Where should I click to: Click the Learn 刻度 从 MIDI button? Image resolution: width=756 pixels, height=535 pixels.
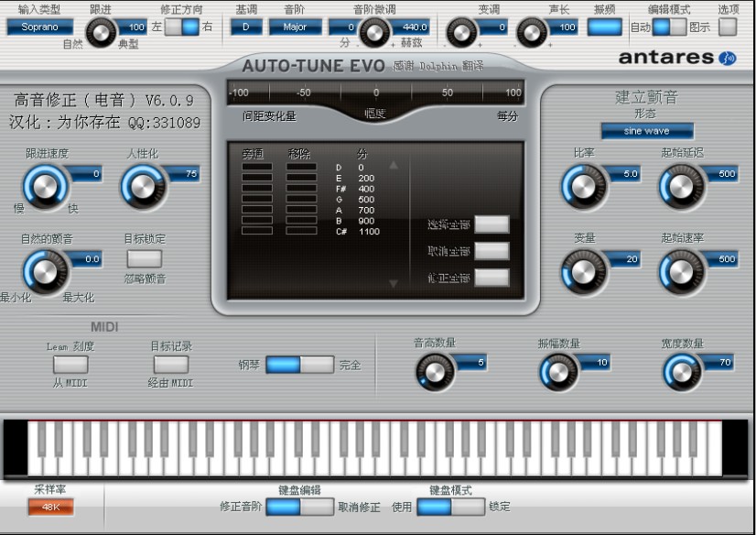pos(70,365)
